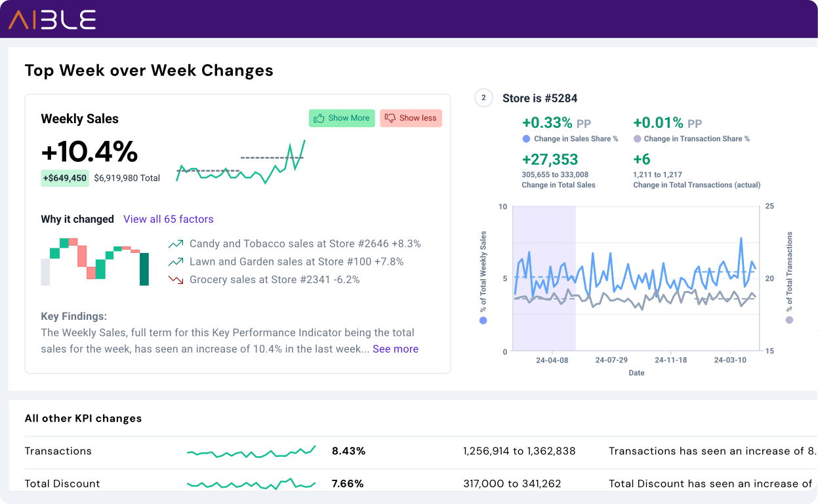
Task: Click the numbered 2 circle badge
Action: click(x=483, y=98)
